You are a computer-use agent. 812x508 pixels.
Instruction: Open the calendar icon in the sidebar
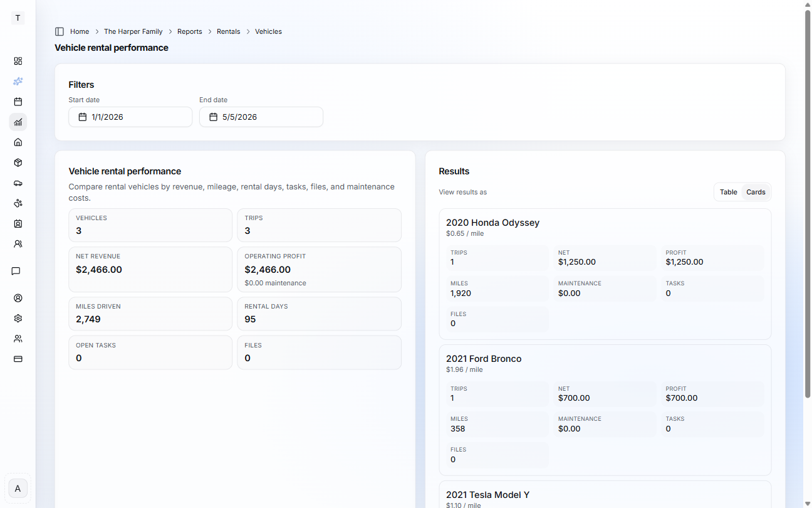pos(18,102)
